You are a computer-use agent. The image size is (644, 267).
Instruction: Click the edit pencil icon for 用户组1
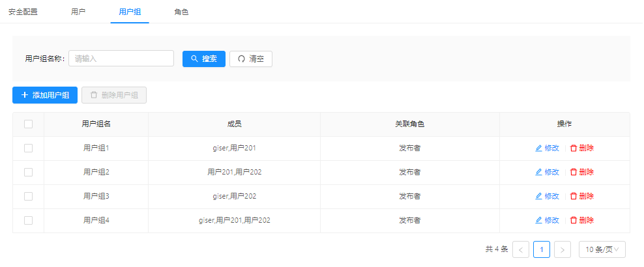coord(538,148)
